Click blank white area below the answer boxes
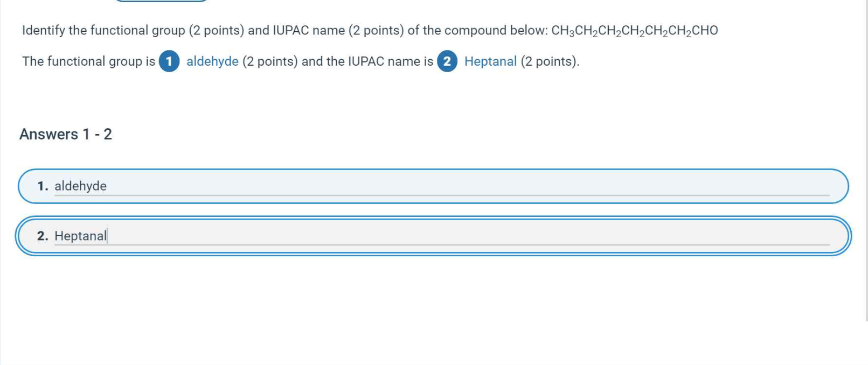 click(431, 312)
